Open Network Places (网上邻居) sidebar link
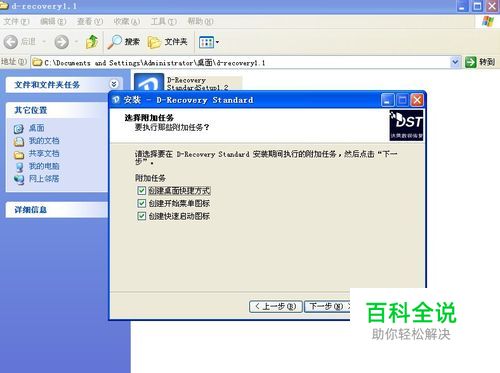The image size is (500, 373). tap(44, 179)
